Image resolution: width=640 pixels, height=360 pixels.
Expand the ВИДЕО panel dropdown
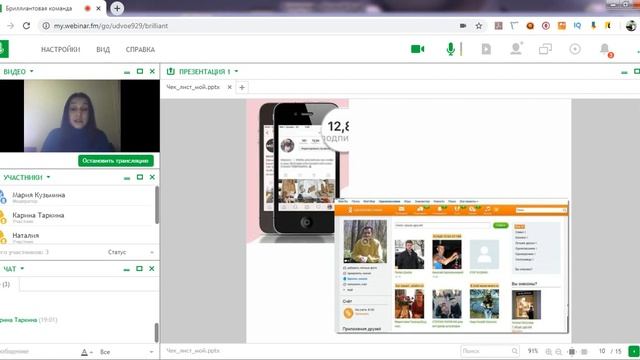31,71
